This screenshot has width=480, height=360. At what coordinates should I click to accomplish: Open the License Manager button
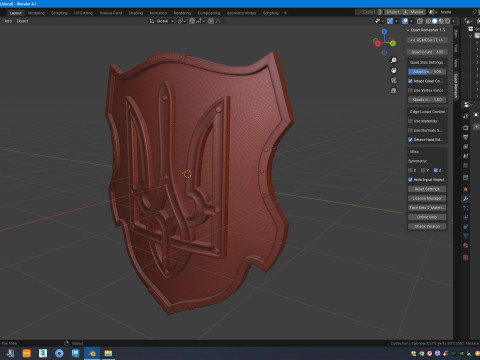coord(427,198)
